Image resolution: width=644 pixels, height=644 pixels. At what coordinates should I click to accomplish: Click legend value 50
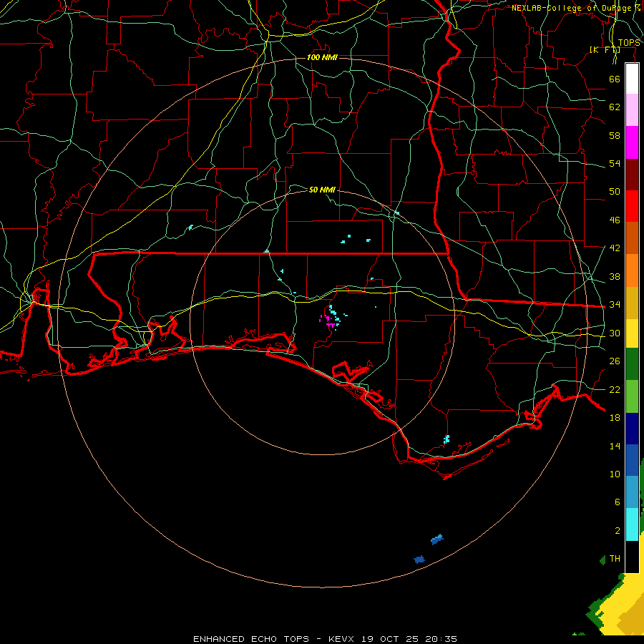(615, 191)
